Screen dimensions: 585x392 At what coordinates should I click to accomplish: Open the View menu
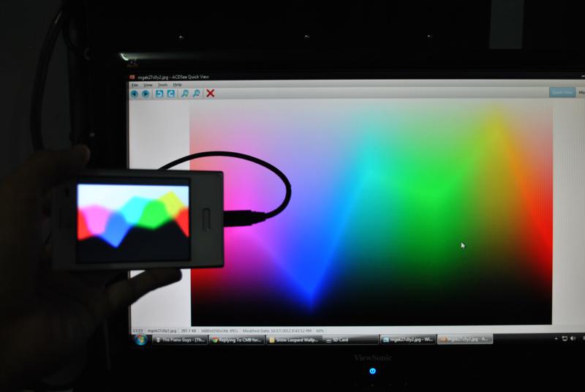tap(148, 85)
